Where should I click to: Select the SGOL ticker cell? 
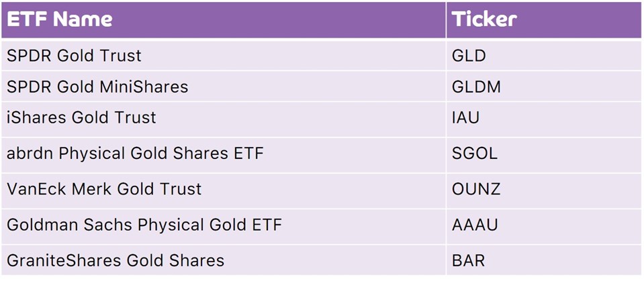(x=544, y=155)
